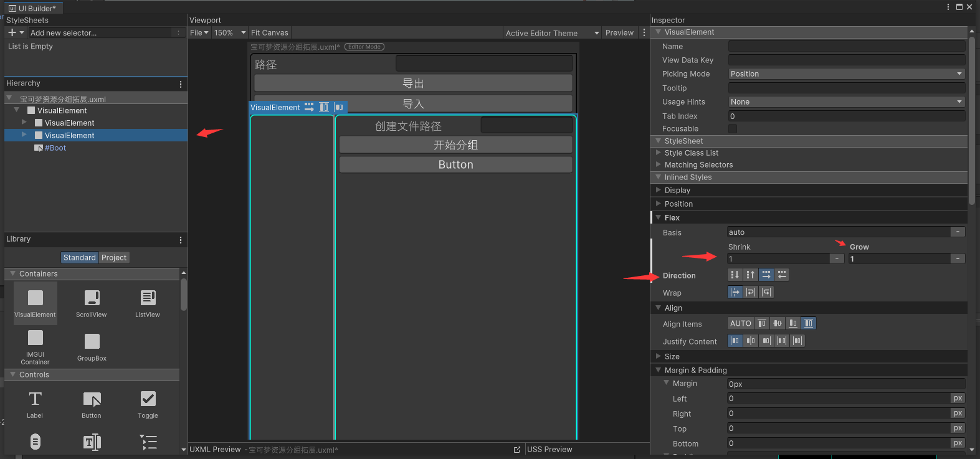Set Align Items to center
The height and width of the screenshot is (459, 980).
(x=778, y=323)
